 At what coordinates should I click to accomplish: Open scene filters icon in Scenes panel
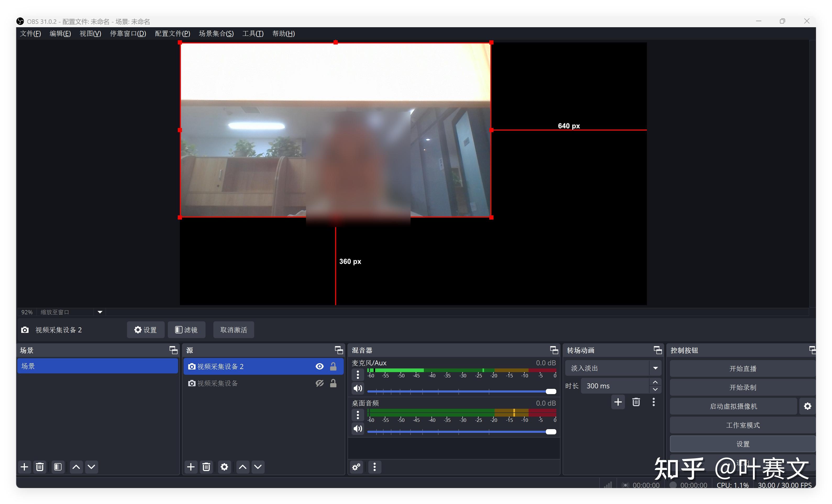pos(58,467)
